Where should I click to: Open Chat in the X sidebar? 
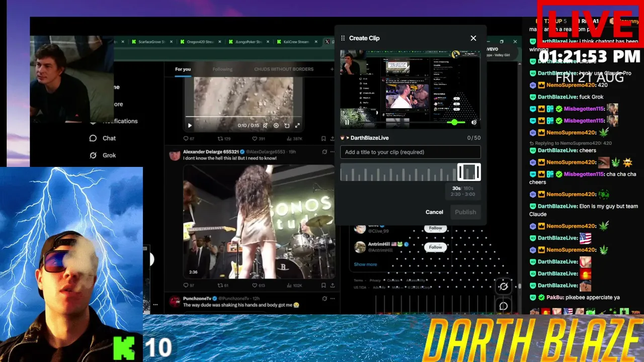point(103,138)
